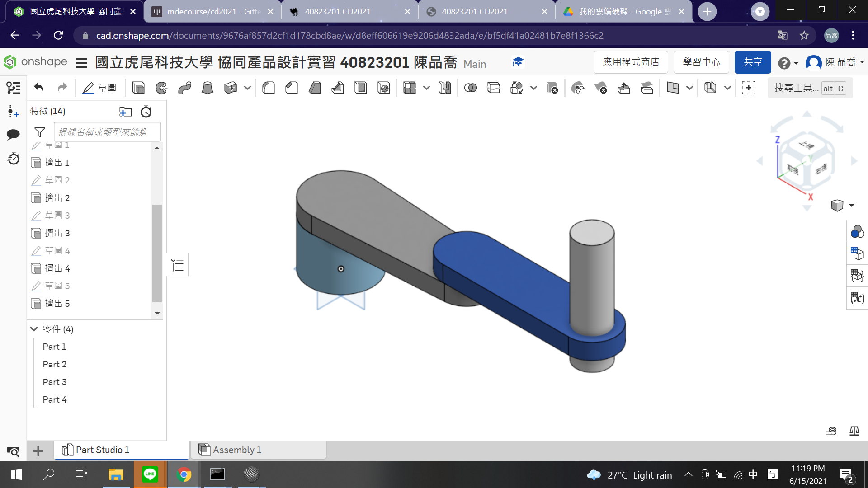Select the Fillet tool icon
The width and height of the screenshot is (868, 488).
coord(269,88)
